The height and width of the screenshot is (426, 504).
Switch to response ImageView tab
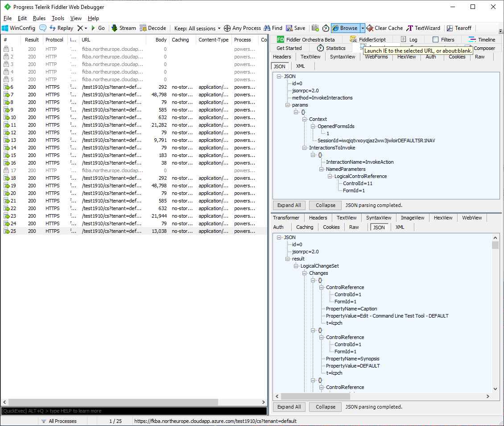point(413,218)
